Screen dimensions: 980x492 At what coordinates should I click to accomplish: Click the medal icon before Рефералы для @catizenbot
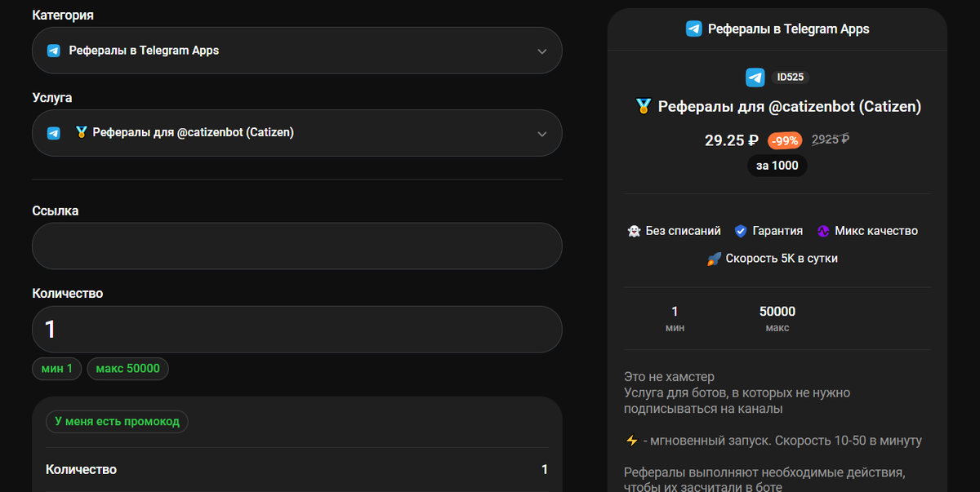(643, 106)
